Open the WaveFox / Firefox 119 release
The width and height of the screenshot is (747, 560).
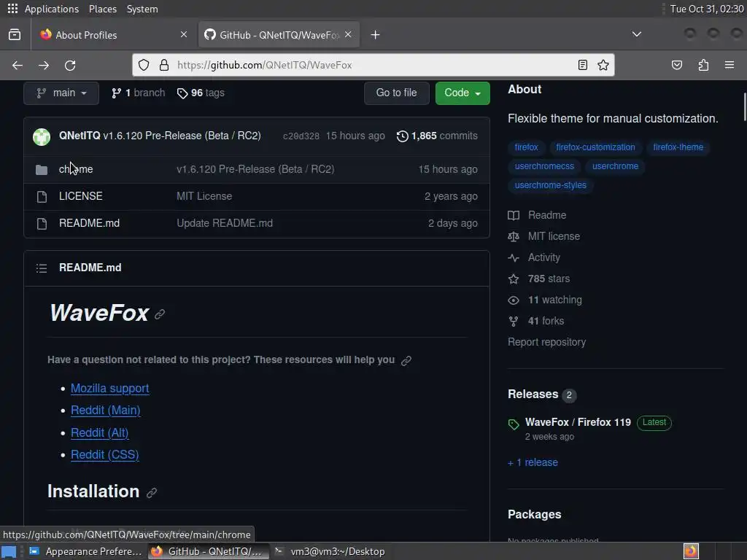point(578,422)
